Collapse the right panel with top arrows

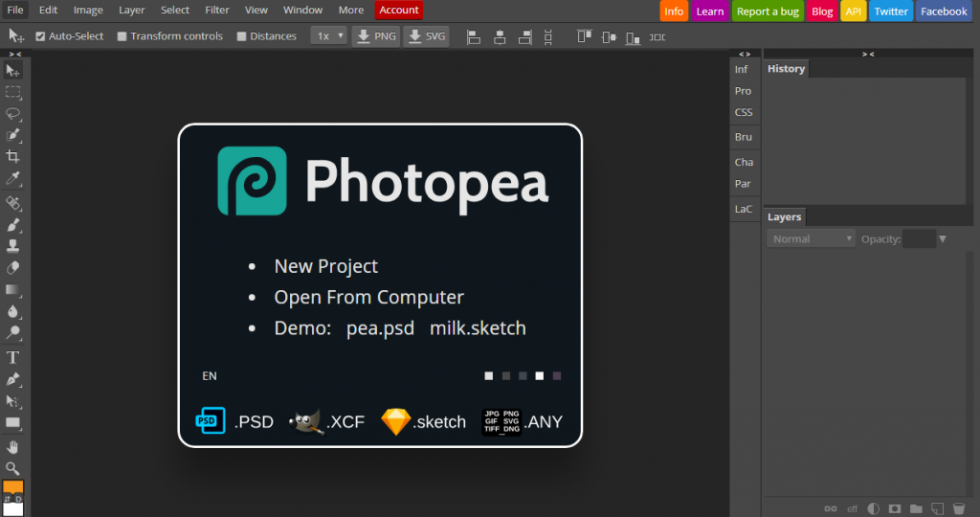[x=868, y=55]
